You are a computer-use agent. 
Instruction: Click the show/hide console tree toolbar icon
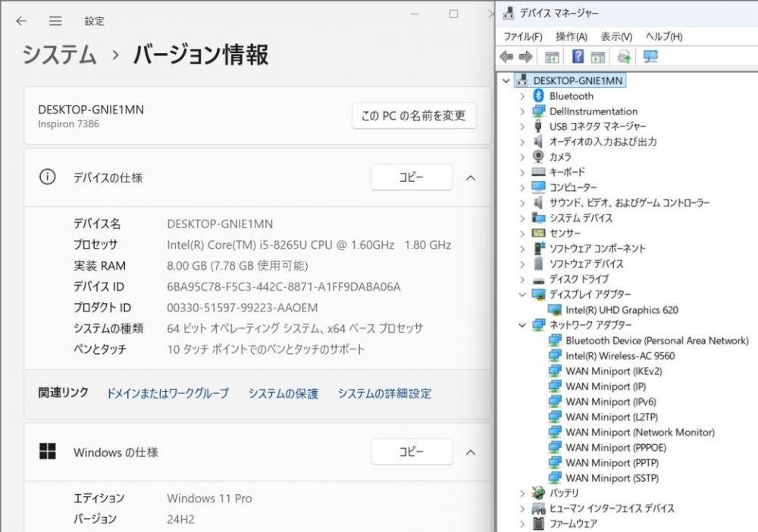click(552, 57)
